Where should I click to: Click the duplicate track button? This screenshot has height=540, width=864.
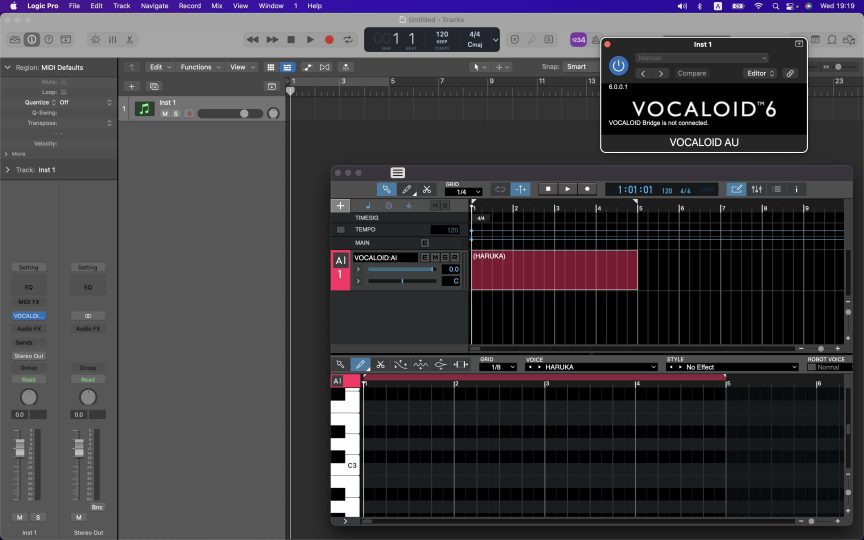click(x=154, y=87)
